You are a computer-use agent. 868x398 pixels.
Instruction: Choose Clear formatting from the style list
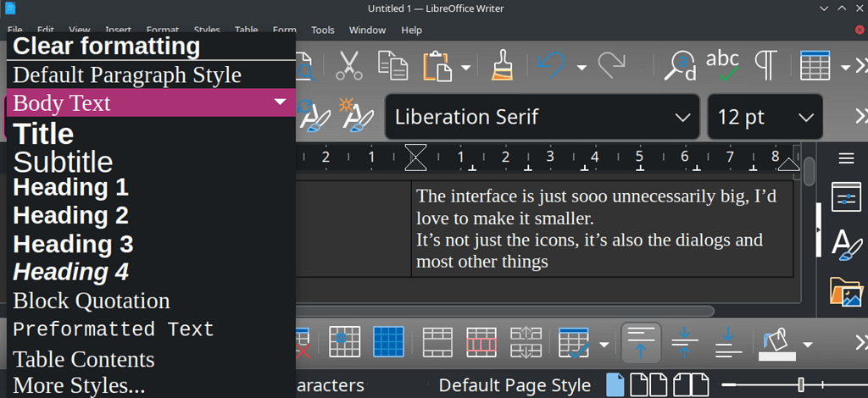click(151, 46)
